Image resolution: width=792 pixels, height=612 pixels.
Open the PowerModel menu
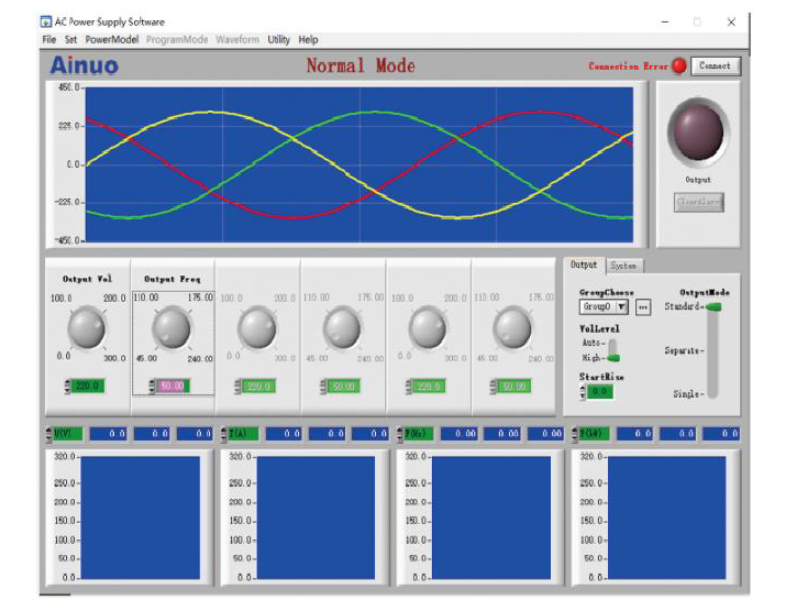tap(112, 39)
